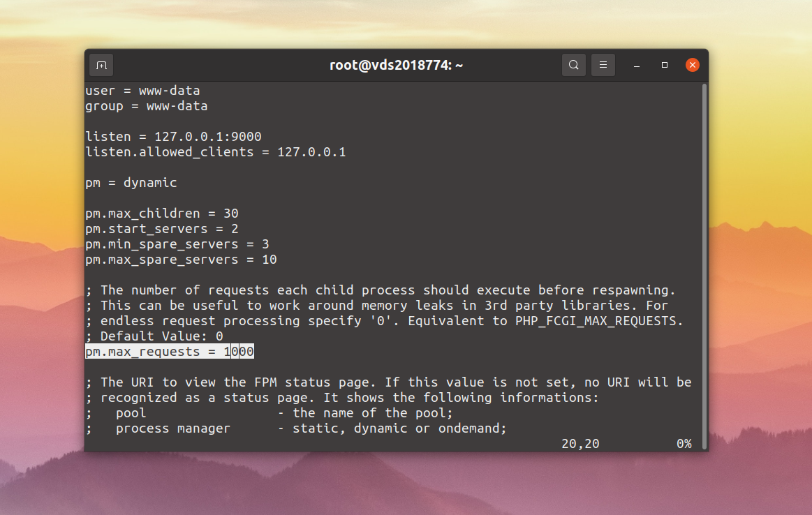Screen dimensions: 812x515
Task: Close the terminal window
Action: click(693, 65)
